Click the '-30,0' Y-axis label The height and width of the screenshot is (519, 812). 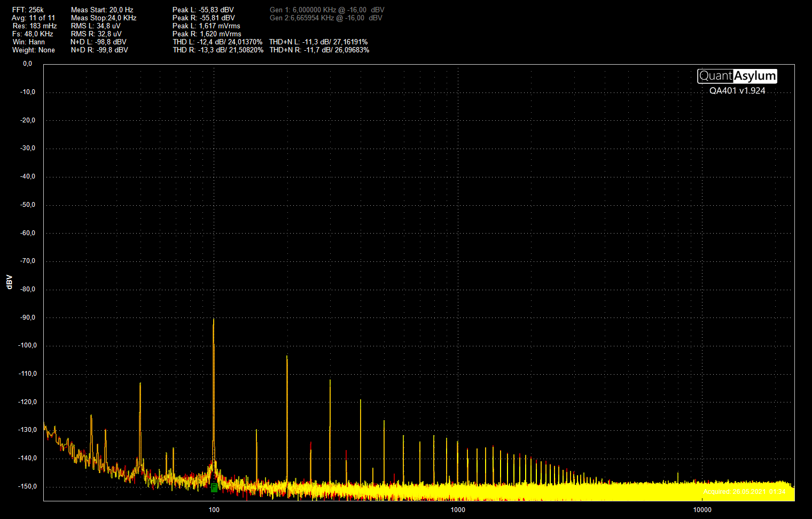pos(28,148)
